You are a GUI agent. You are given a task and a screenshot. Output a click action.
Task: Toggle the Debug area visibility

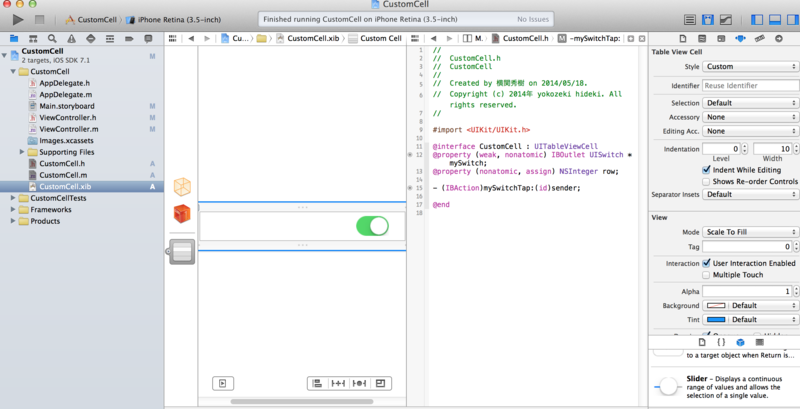point(775,20)
